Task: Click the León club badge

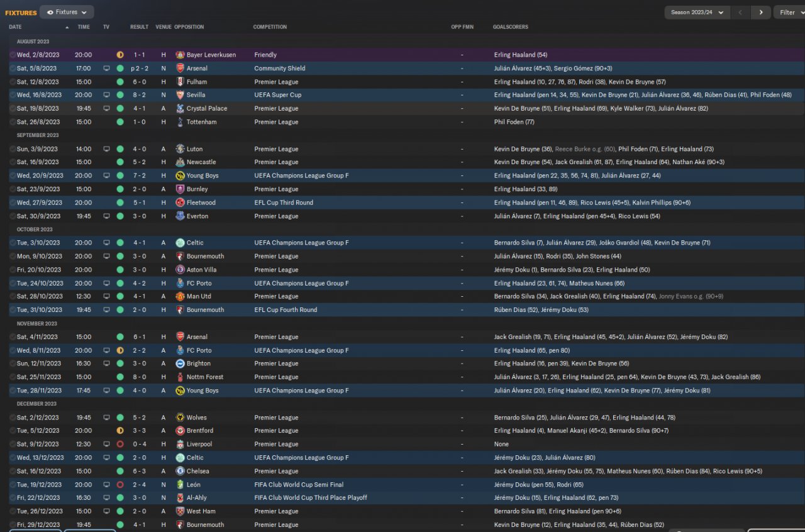Action: coord(180,485)
